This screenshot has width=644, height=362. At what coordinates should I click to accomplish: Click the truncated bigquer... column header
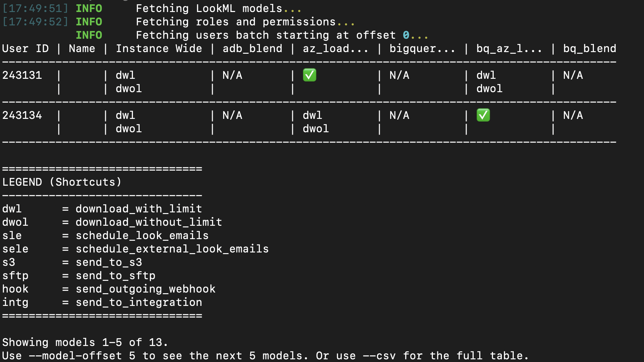[422, 48]
